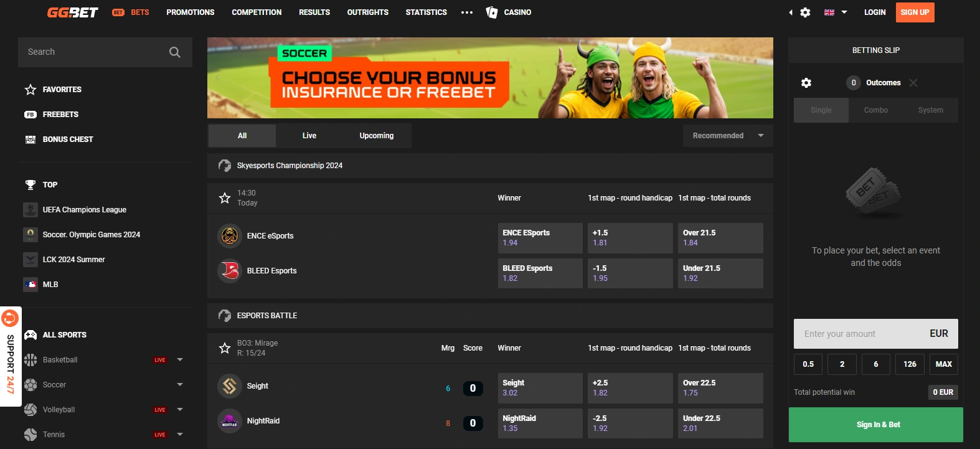Open the casino dice icon
The height and width of the screenshot is (449, 980).
(x=492, y=12)
